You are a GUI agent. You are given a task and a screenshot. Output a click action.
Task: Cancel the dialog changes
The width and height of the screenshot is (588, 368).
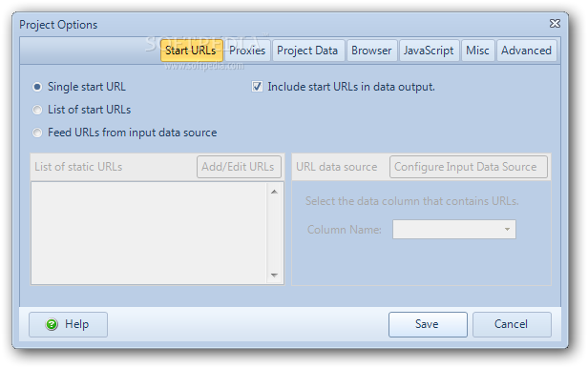[x=512, y=324]
